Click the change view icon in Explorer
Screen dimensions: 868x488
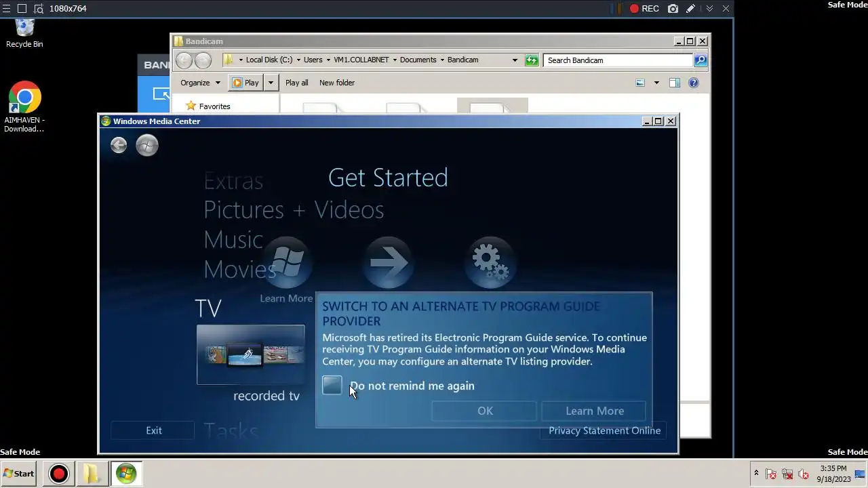pos(640,83)
